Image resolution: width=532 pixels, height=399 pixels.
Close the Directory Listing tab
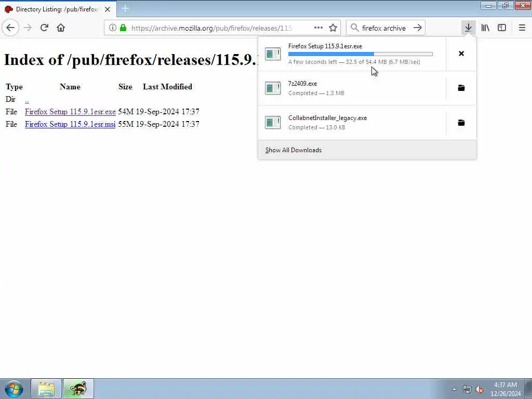pos(108,9)
